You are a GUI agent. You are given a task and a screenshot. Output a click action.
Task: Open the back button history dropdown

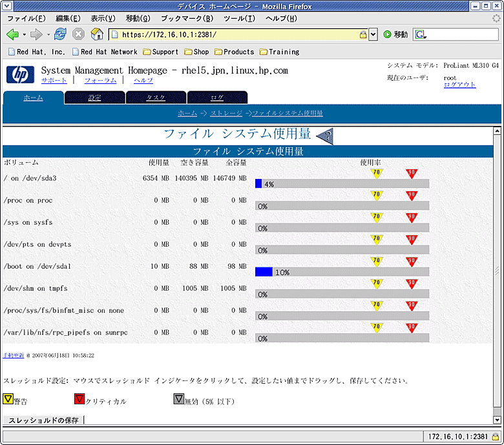pyautogui.click(x=24, y=34)
